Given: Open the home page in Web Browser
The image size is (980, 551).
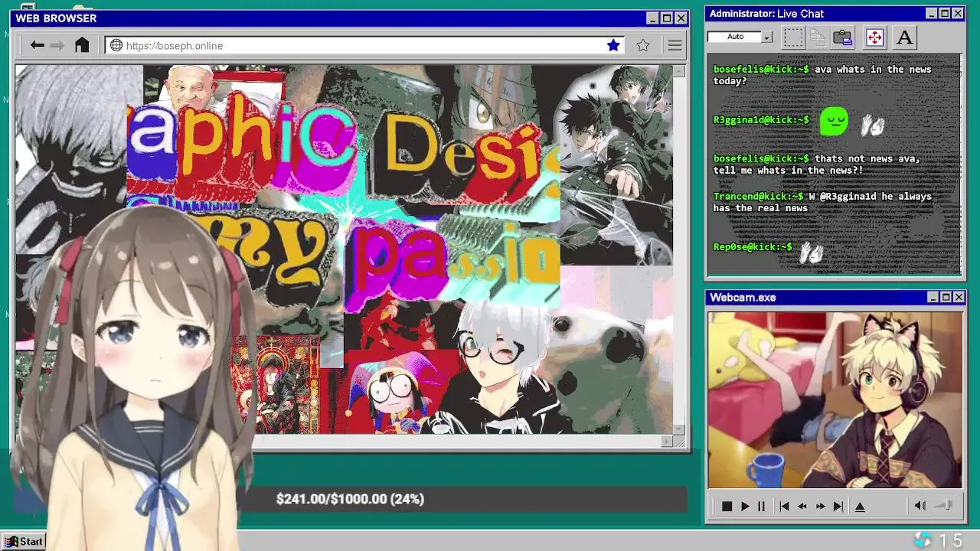Looking at the screenshot, I should click(82, 45).
